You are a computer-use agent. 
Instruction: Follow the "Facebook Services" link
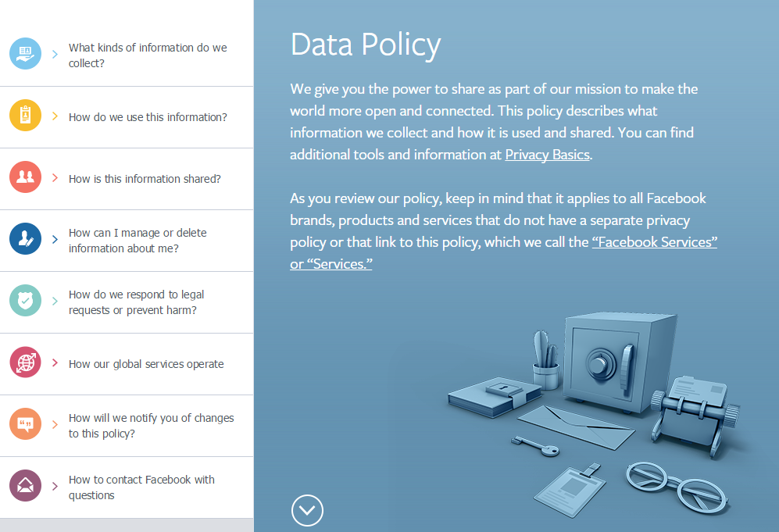pyautogui.click(x=654, y=242)
